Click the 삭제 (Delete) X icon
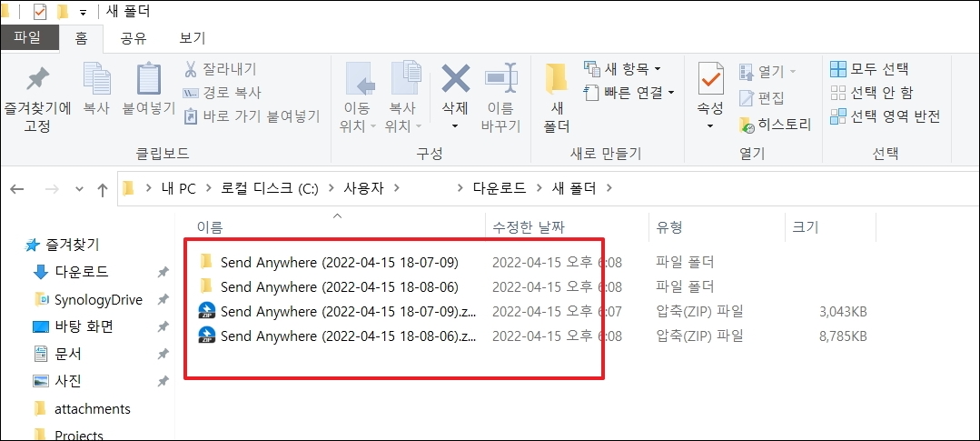Viewport: 980px width, 441px height. coord(456,79)
